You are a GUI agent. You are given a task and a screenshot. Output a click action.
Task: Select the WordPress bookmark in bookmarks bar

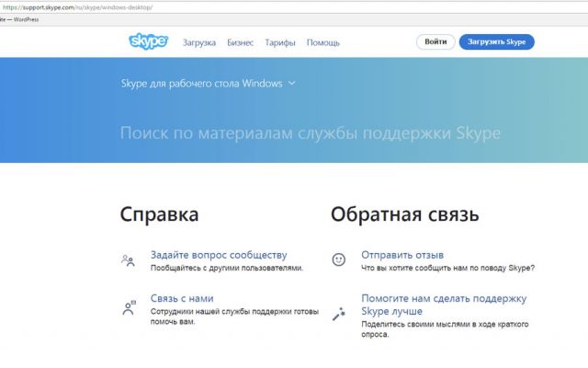coord(19,19)
